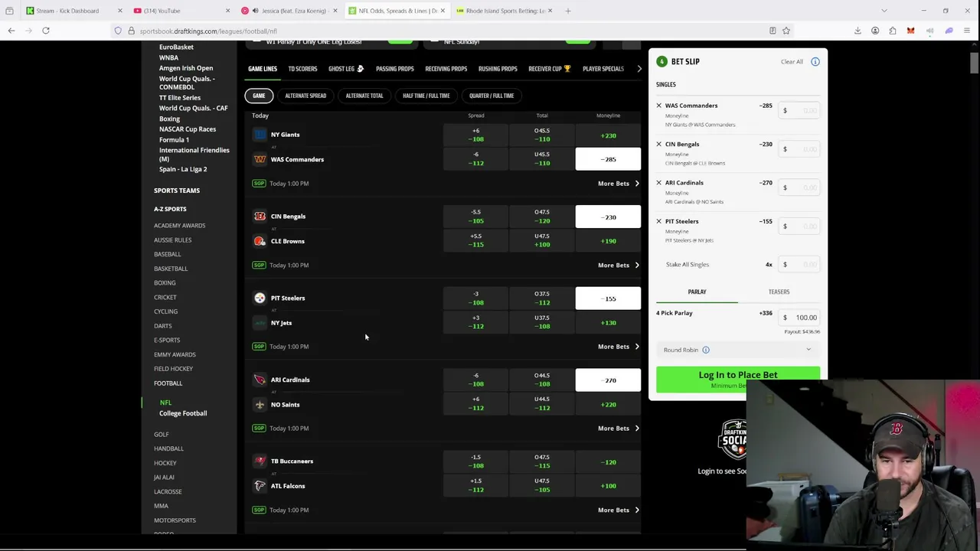
Task: Add NY Giants +230 moneyline
Action: coord(608,135)
